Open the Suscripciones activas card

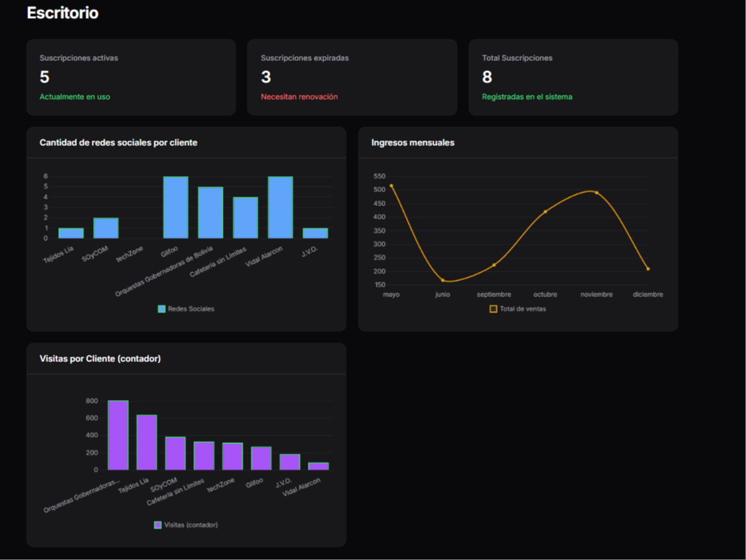[x=131, y=77]
